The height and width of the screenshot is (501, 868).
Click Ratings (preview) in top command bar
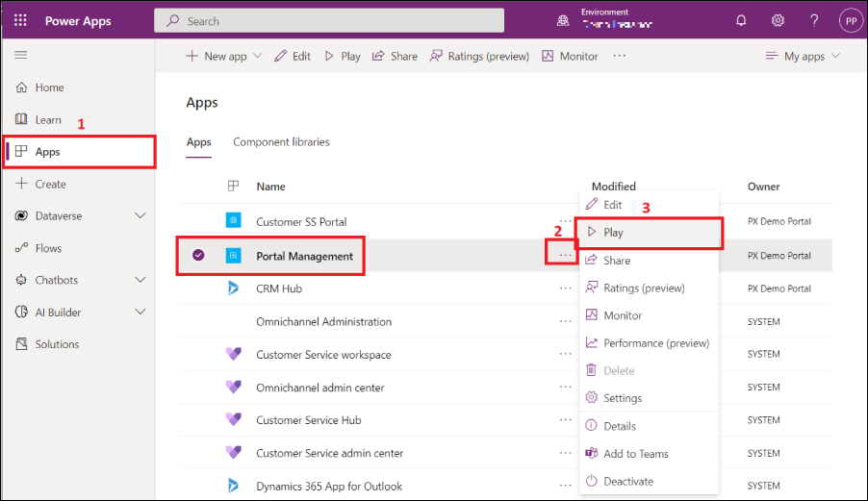click(479, 56)
